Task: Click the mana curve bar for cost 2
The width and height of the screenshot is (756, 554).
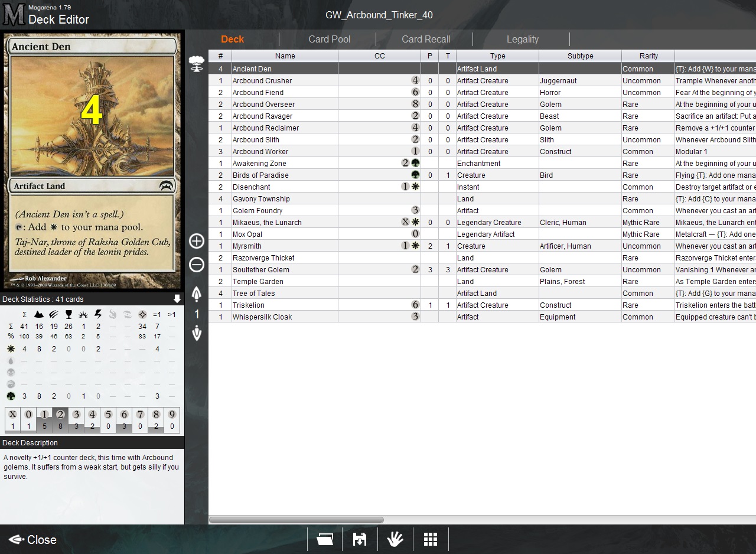Action: pyautogui.click(x=60, y=420)
